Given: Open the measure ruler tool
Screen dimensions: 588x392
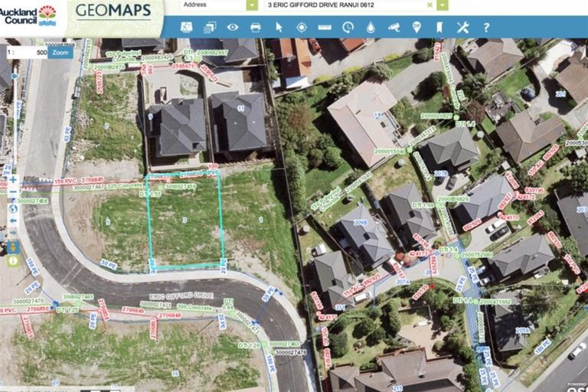Looking at the screenshot, I should 325,28.
